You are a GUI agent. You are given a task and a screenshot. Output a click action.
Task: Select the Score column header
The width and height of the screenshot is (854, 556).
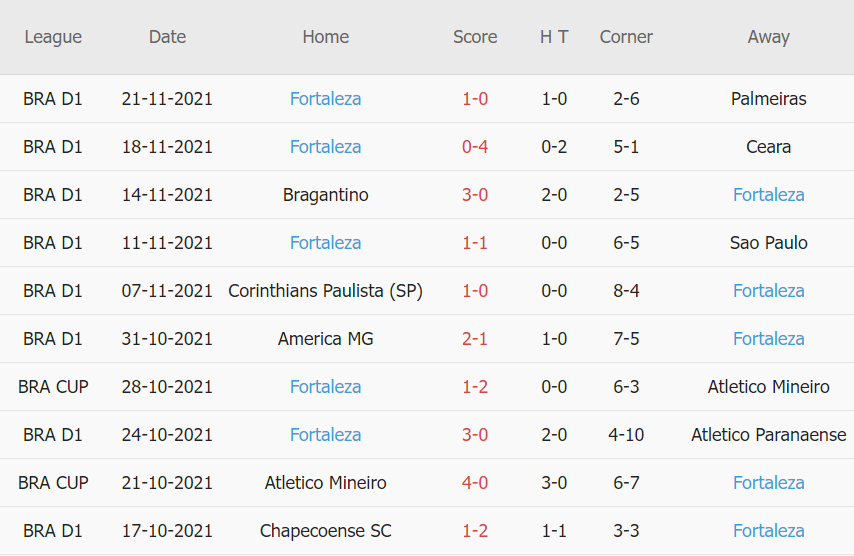click(x=475, y=37)
